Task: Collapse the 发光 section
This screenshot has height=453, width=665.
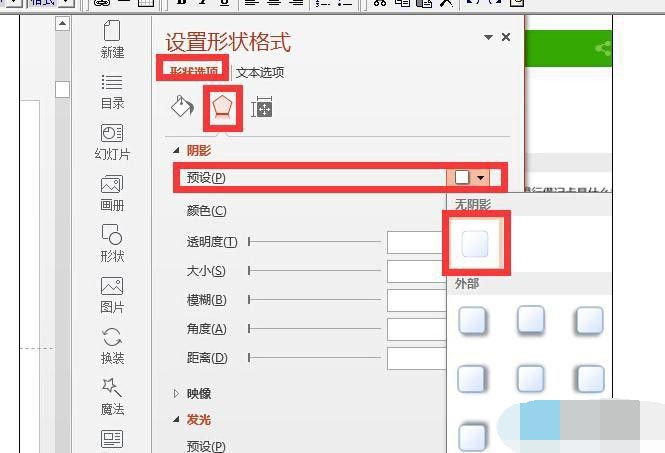Action: 178,420
